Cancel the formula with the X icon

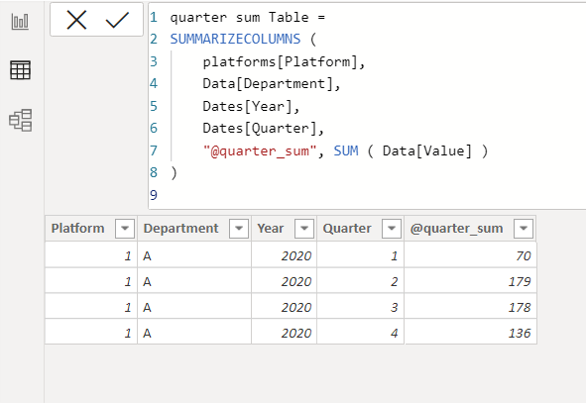pos(77,20)
